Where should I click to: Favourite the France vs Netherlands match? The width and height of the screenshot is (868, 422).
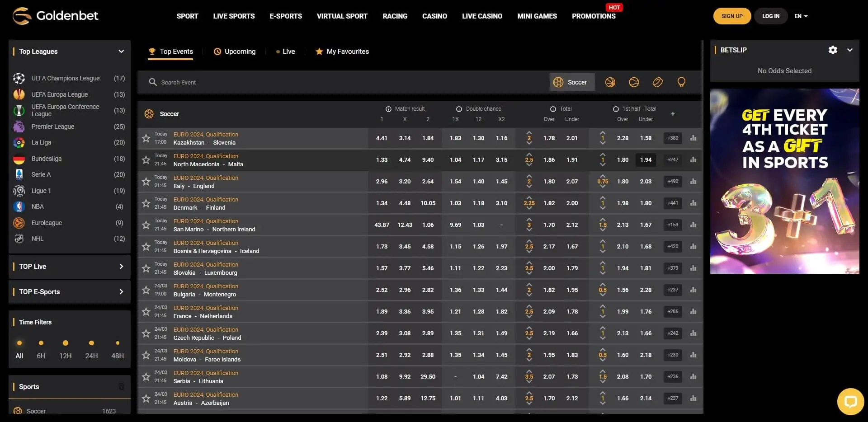point(146,312)
